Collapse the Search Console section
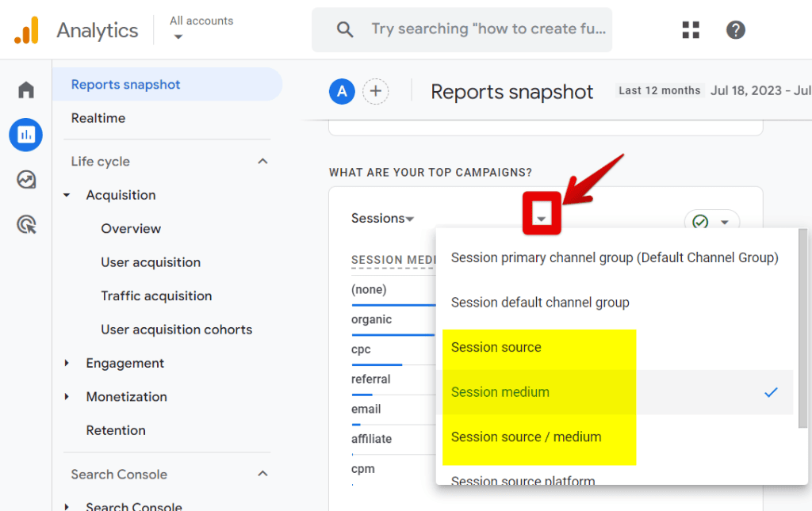812x511 pixels. coord(262,474)
